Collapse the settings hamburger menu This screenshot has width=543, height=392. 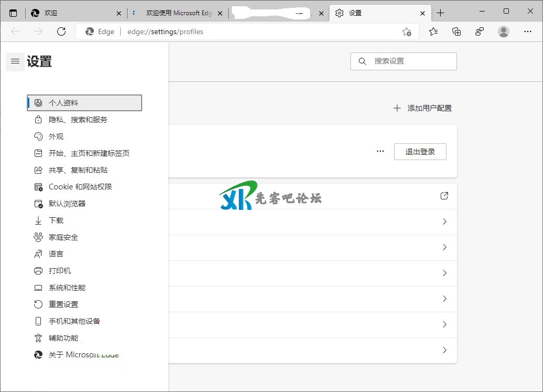click(15, 61)
